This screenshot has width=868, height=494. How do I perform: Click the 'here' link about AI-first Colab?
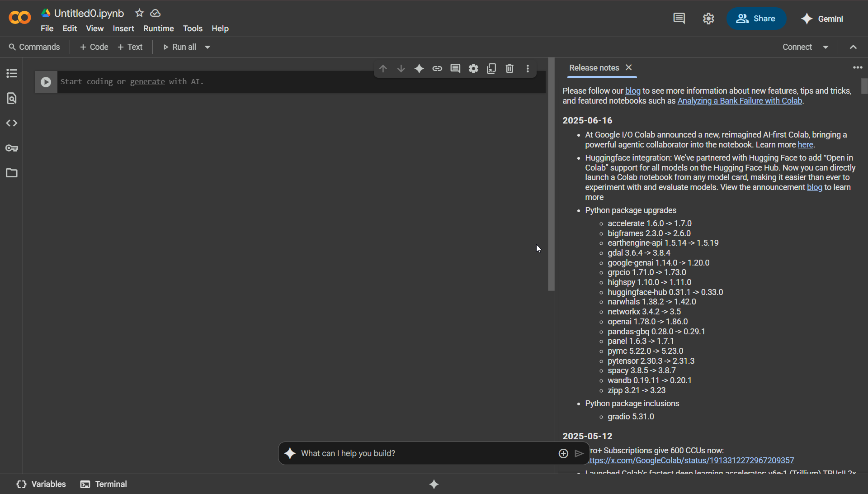(x=805, y=145)
